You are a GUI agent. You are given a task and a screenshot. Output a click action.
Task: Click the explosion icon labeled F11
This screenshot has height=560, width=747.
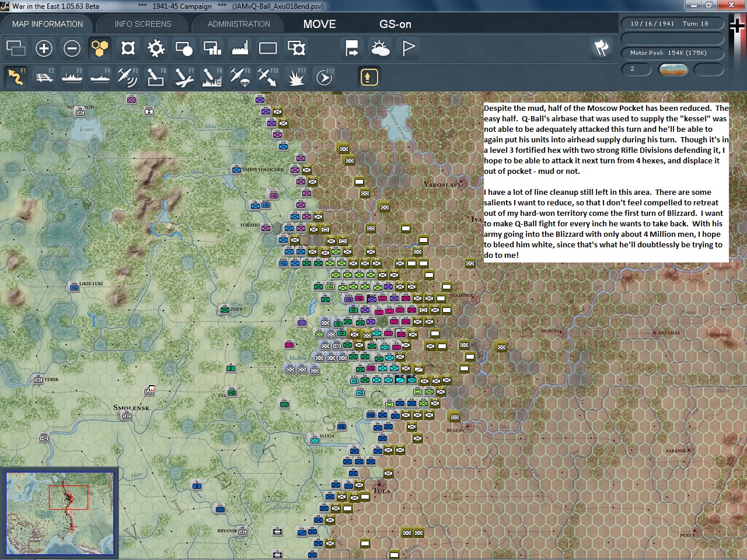pos(296,77)
